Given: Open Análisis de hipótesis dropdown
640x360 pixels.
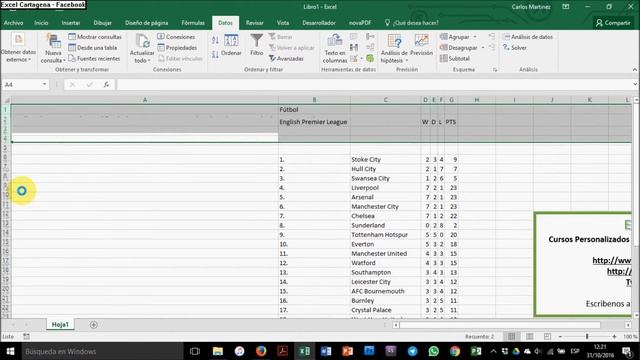Looking at the screenshot, I should pos(394,49).
